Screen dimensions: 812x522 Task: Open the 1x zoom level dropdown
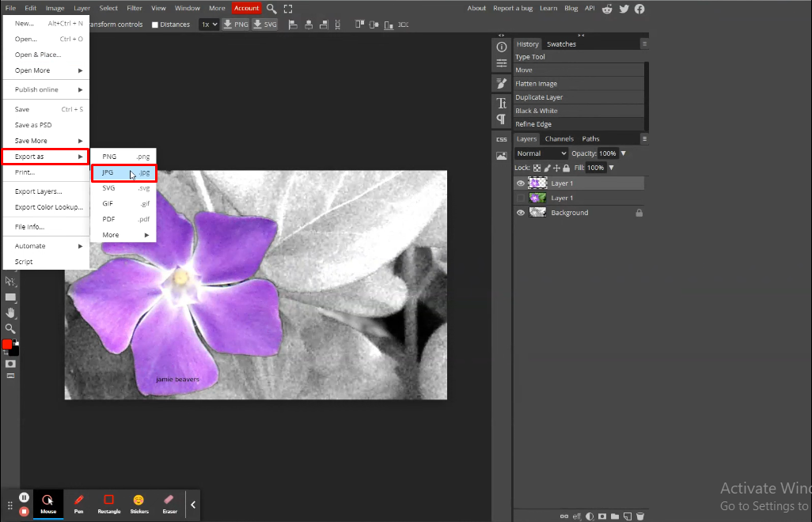point(208,25)
